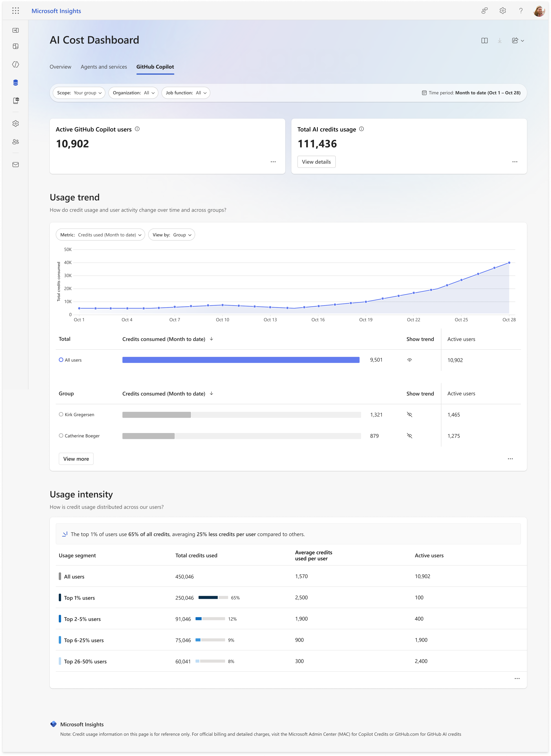
Task: Click Catherine Boeger's credits consumed bar
Action: (241, 436)
